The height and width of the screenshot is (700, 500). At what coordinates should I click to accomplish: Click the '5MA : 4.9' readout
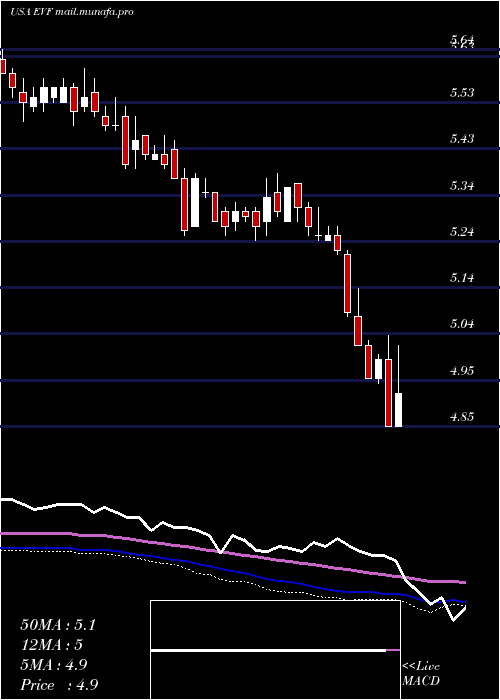pos(54,665)
